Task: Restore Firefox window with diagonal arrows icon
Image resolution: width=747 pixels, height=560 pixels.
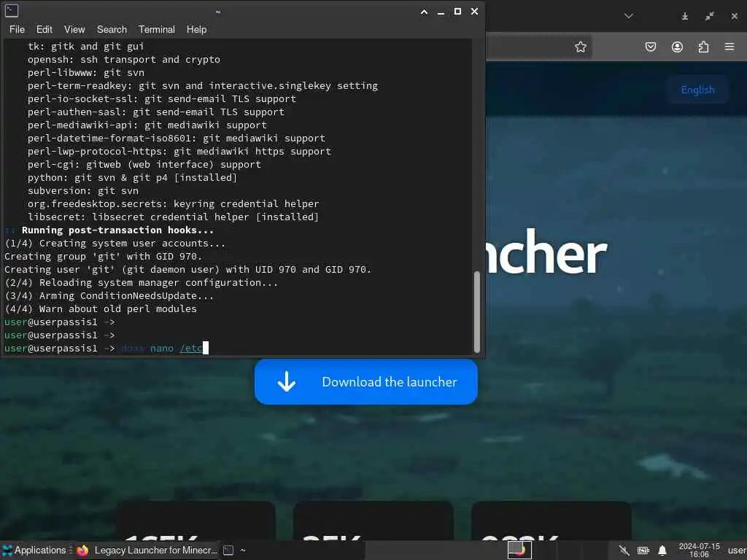Action: point(709,16)
